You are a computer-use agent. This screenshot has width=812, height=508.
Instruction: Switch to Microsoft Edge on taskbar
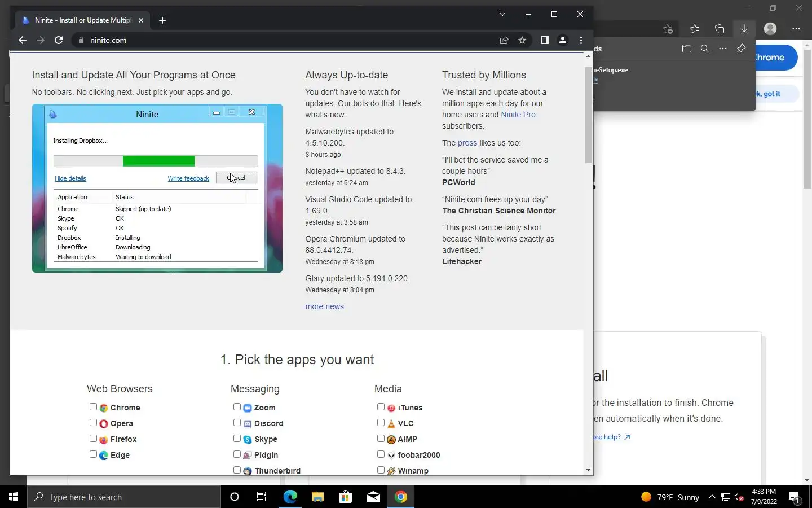(290, 497)
